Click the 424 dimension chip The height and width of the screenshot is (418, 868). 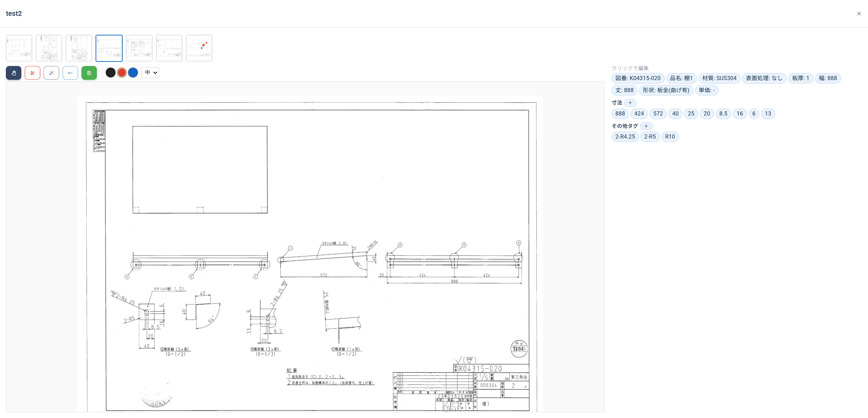(639, 114)
